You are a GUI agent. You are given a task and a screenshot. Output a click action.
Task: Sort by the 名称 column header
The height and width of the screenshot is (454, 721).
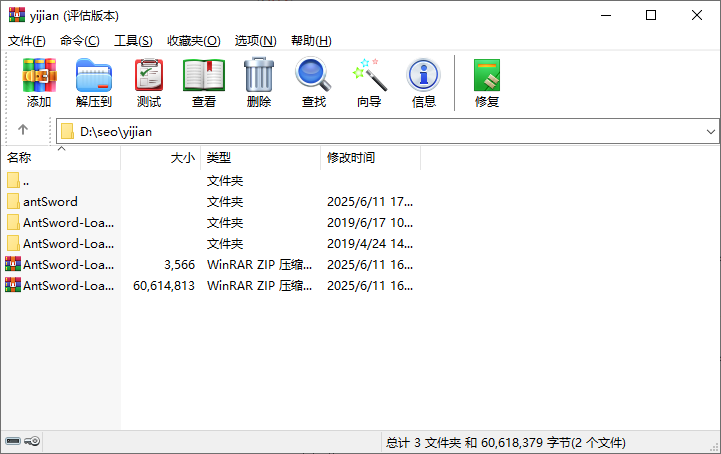(x=61, y=158)
